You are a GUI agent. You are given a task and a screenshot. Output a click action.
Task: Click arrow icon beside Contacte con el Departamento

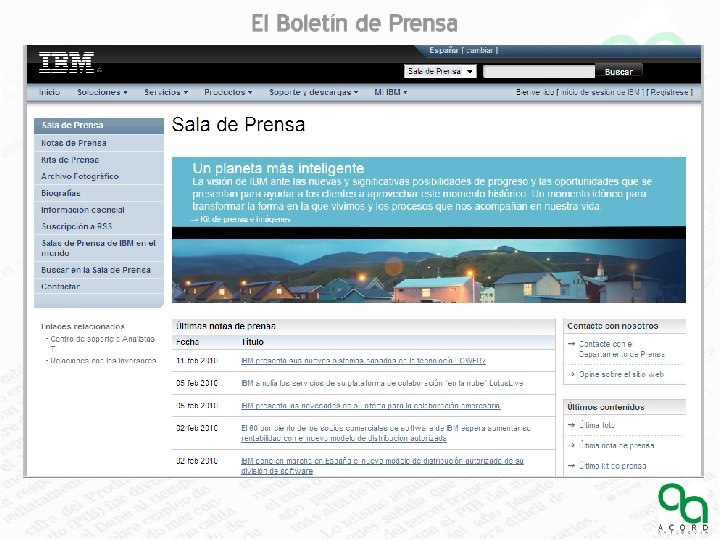pyautogui.click(x=571, y=343)
